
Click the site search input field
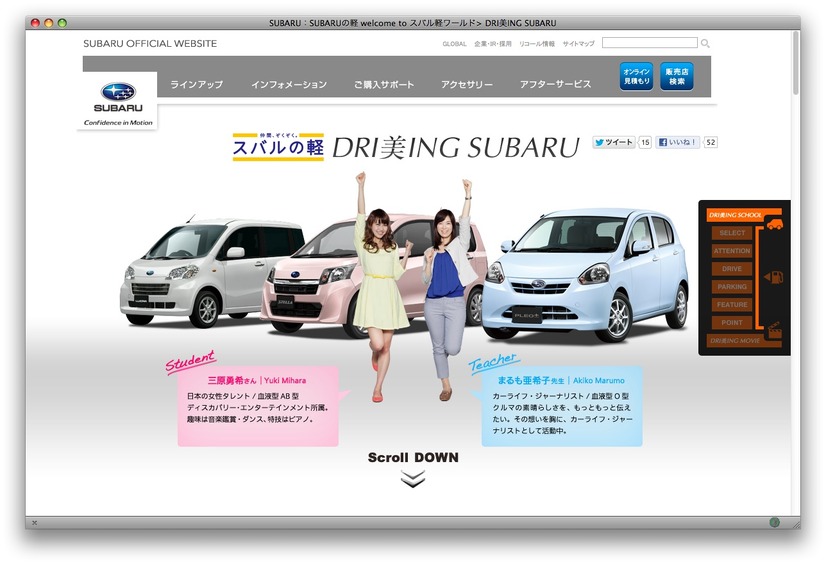tap(650, 43)
